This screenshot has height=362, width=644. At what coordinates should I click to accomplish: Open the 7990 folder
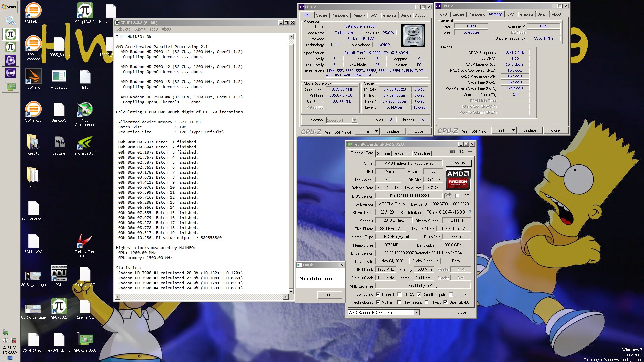point(33,178)
